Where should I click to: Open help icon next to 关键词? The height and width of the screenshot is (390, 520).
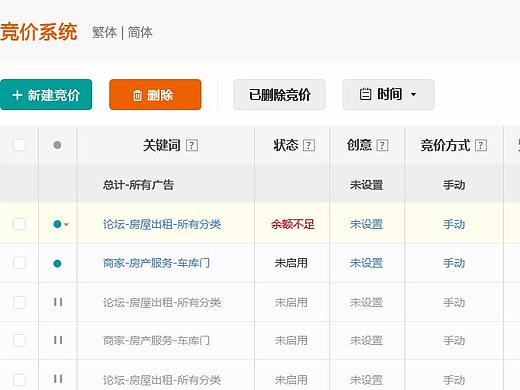click(192, 145)
